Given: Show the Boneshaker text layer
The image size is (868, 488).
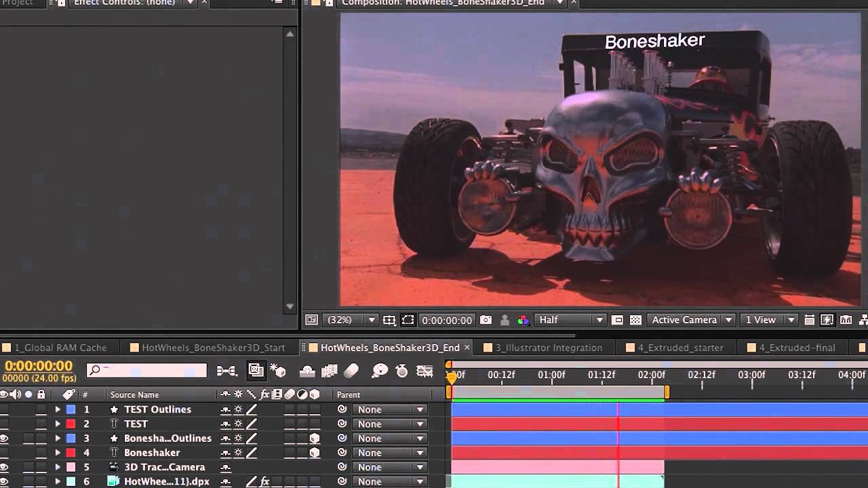Looking at the screenshot, I should tap(4, 453).
